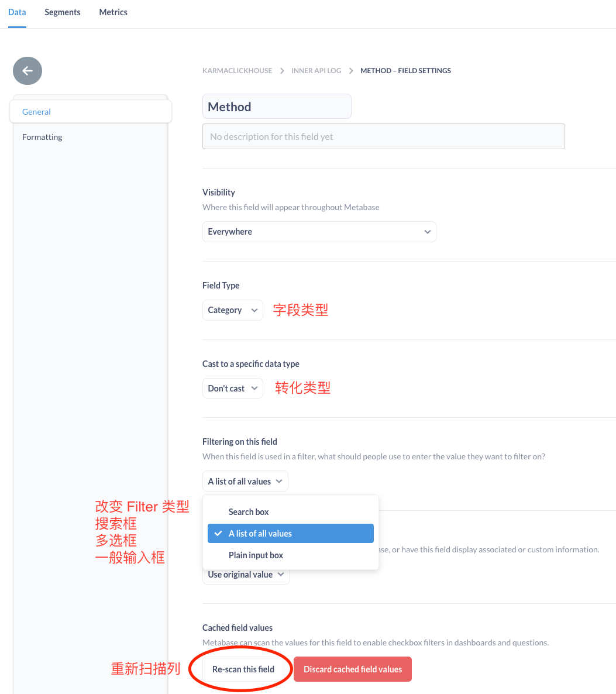This screenshot has height=694, width=616.
Task: Navigate to the KARMACLICKHOUSE breadcrumb
Action: [237, 70]
